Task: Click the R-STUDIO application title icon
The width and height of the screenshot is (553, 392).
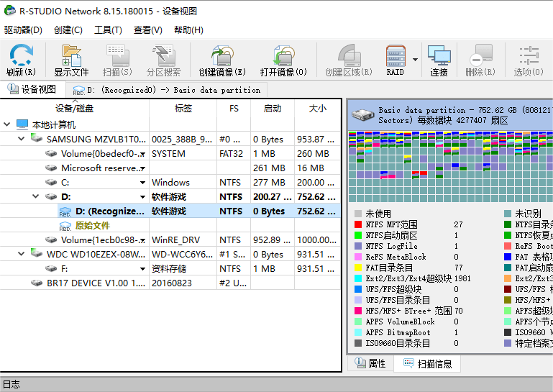Action: (x=9, y=11)
